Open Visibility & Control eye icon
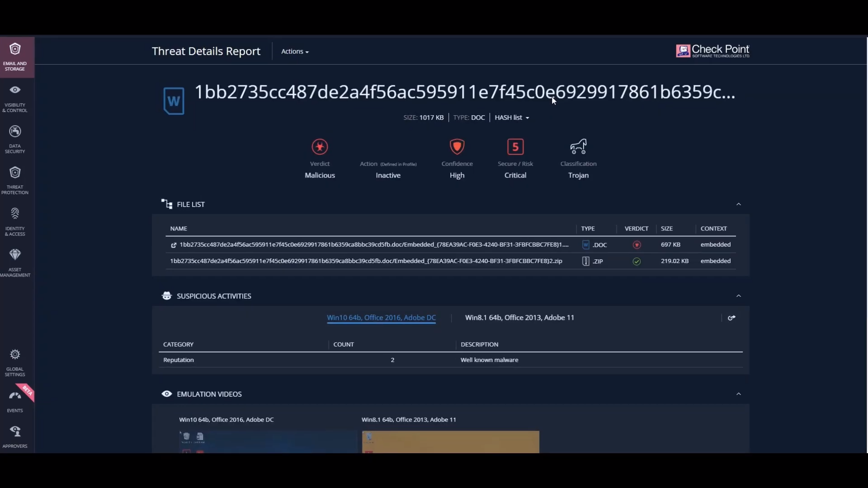The width and height of the screenshot is (868, 488). (15, 90)
